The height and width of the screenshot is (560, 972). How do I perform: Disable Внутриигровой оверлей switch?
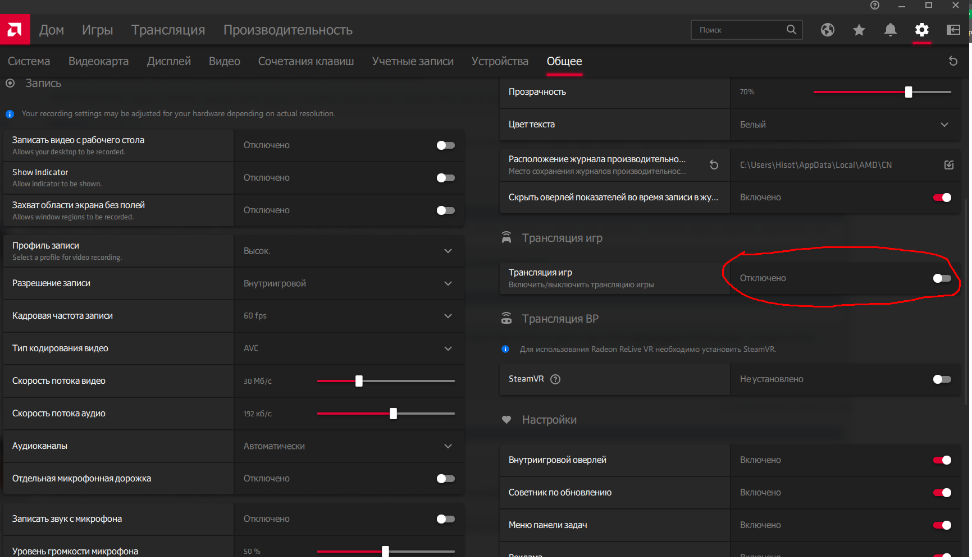pos(942,460)
